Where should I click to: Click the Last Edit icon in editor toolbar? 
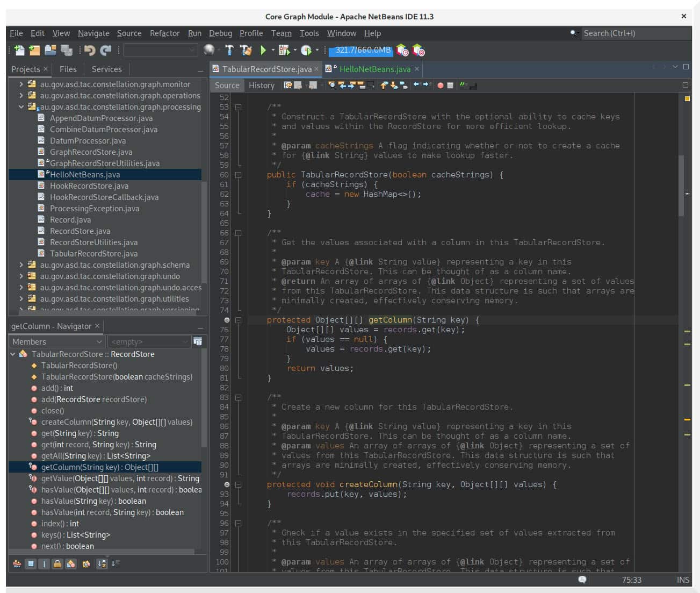(288, 85)
